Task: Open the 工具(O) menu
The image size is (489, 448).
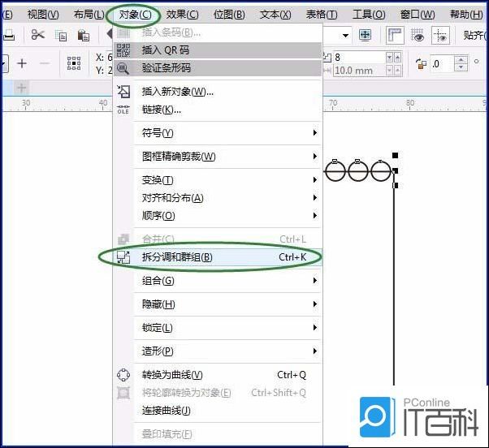Action: (369, 15)
